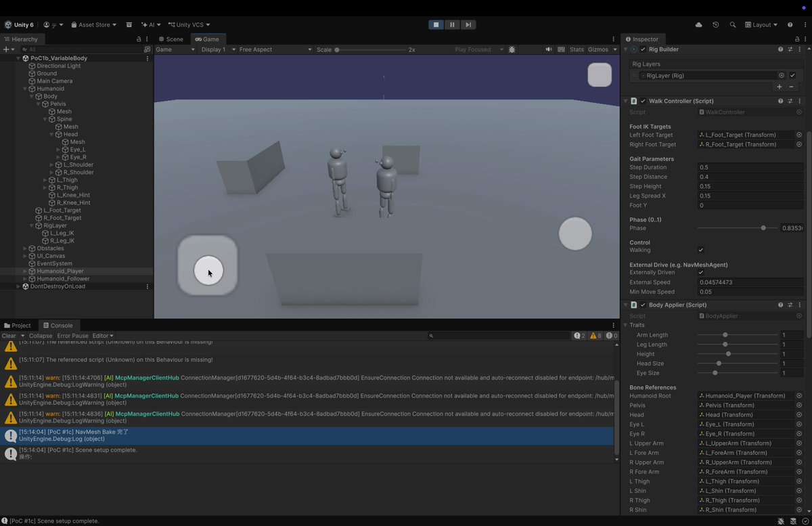Add a new rig layer with plus button
Image resolution: width=812 pixels, height=526 pixels.
tap(780, 87)
